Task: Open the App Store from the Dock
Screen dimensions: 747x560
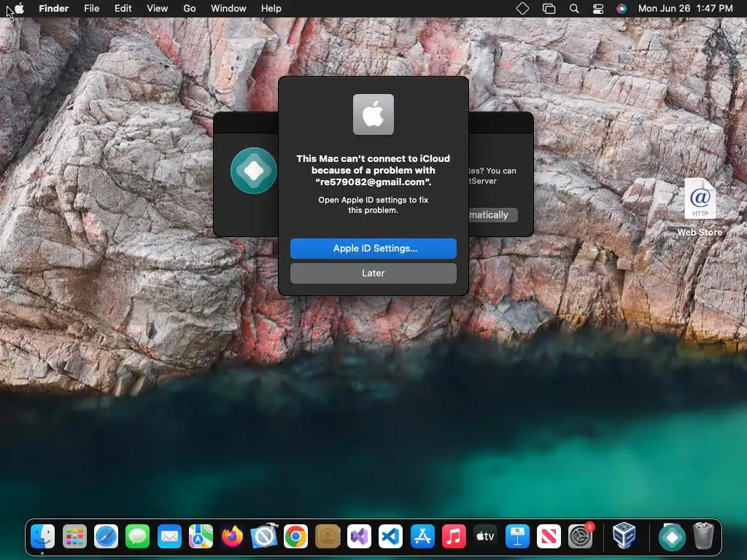Action: pos(422,537)
